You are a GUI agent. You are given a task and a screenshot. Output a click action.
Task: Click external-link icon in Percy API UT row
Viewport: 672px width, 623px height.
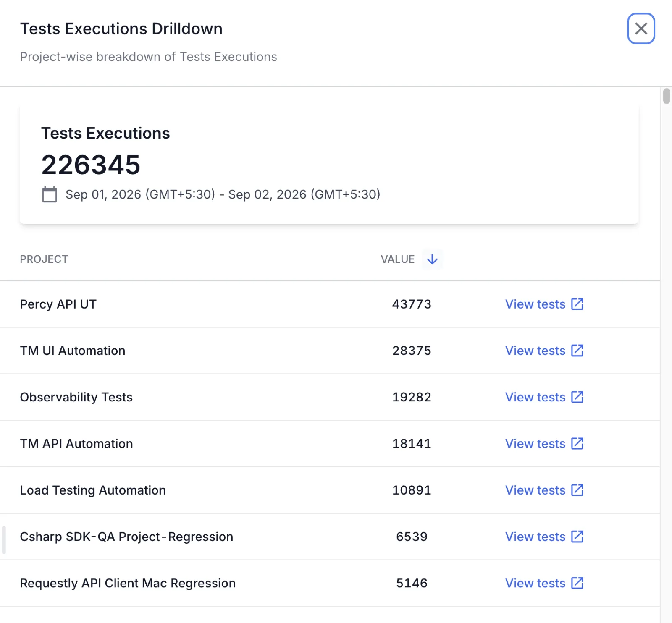pos(577,304)
